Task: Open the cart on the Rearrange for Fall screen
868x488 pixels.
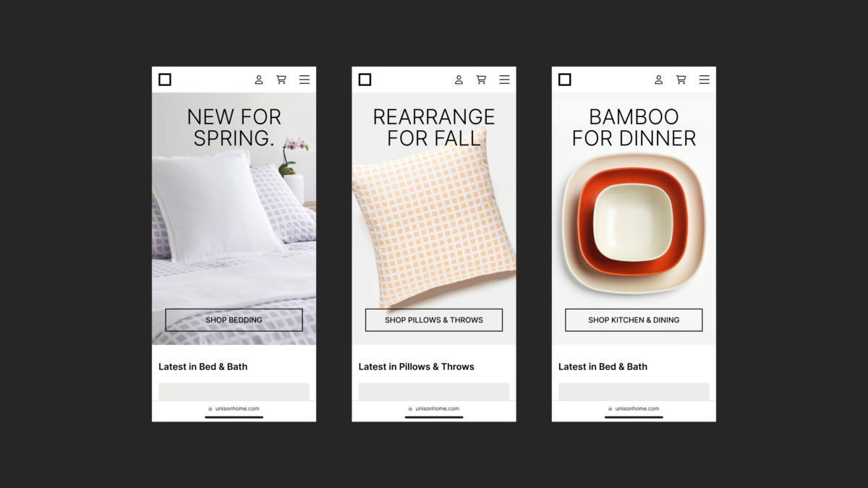Action: (481, 80)
